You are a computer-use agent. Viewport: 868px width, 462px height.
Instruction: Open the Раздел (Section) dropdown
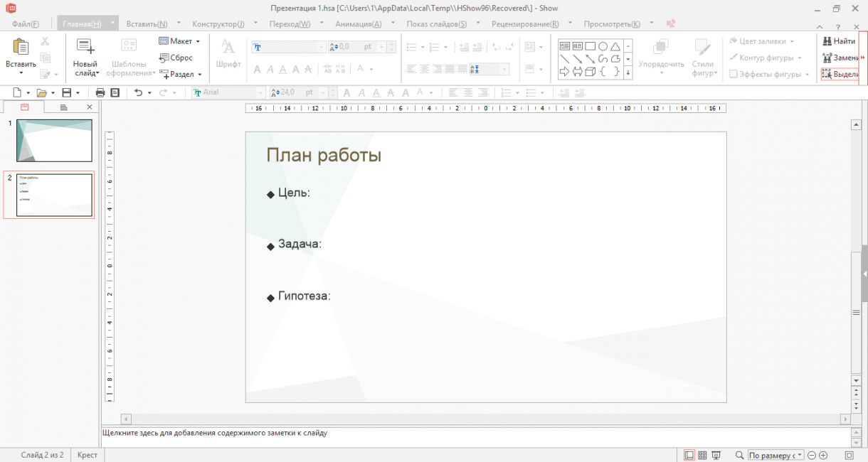[181, 74]
